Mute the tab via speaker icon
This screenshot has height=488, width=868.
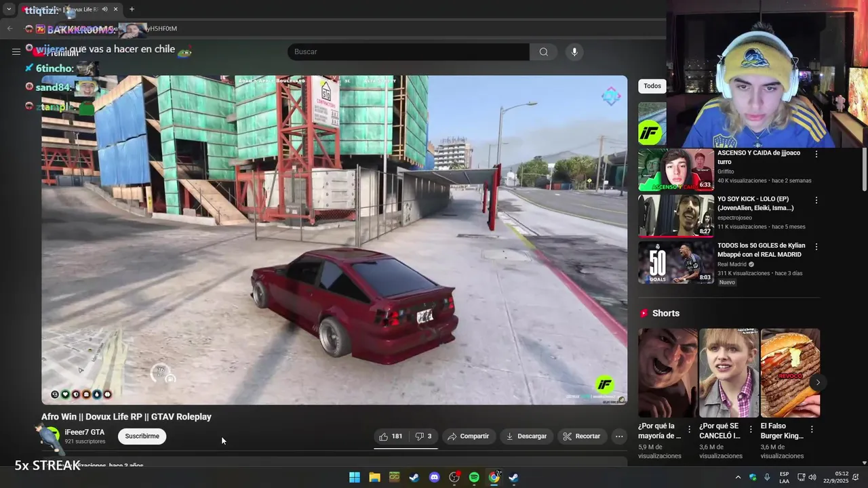tap(104, 9)
